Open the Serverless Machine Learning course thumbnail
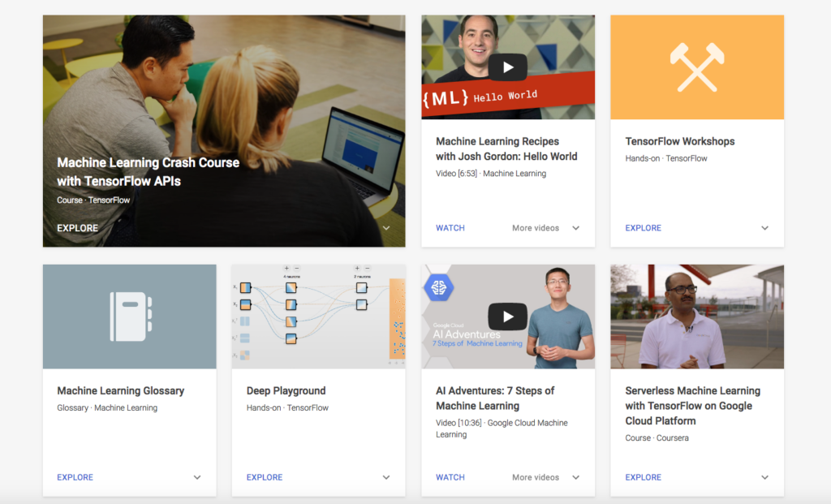 [x=696, y=317]
